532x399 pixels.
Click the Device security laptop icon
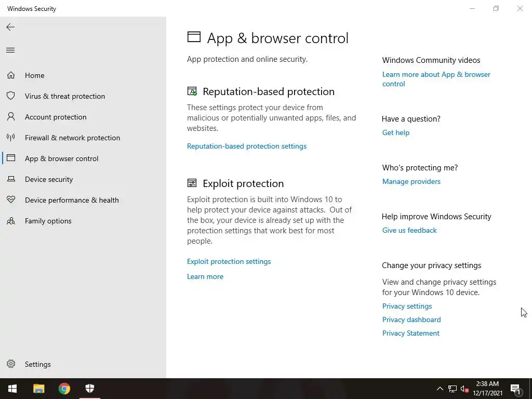11,179
